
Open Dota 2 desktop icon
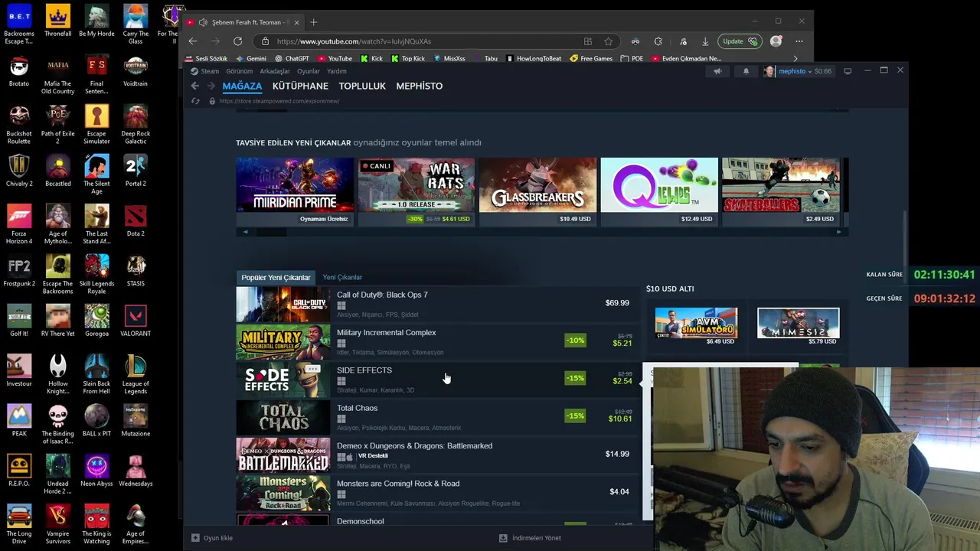pos(136,222)
